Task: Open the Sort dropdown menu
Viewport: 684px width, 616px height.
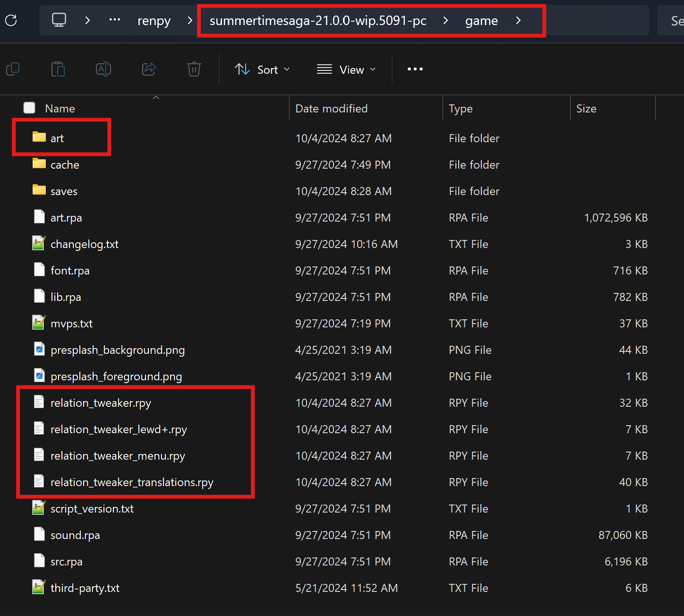Action: (262, 69)
